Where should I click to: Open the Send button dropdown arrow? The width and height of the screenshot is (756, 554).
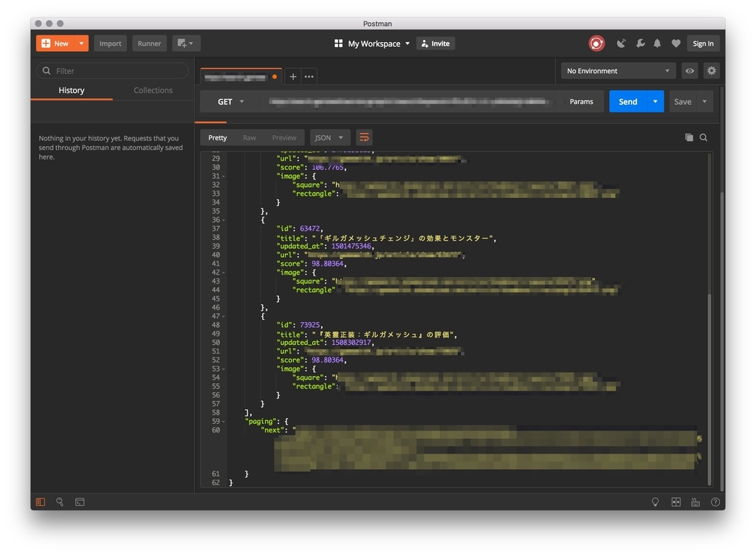pos(656,101)
